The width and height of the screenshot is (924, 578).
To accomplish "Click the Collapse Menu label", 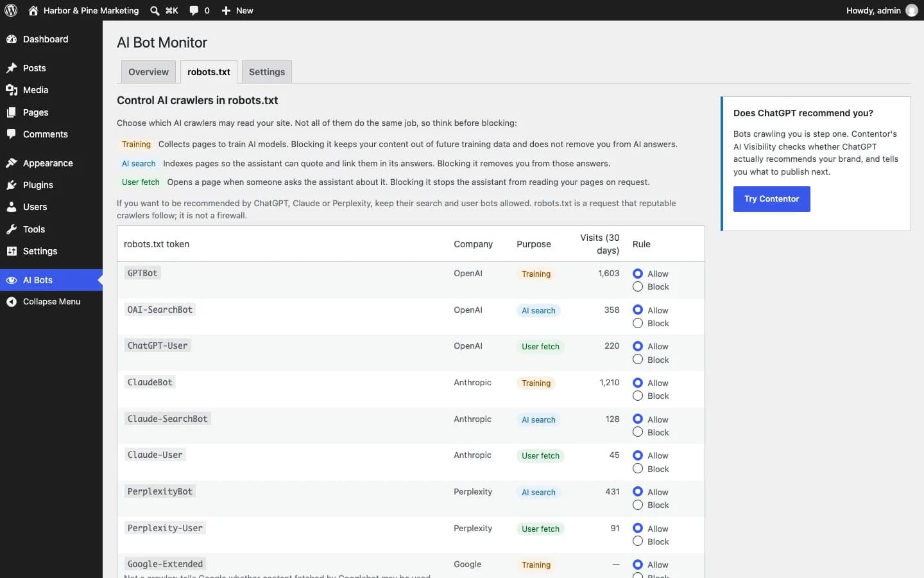I will pos(52,302).
